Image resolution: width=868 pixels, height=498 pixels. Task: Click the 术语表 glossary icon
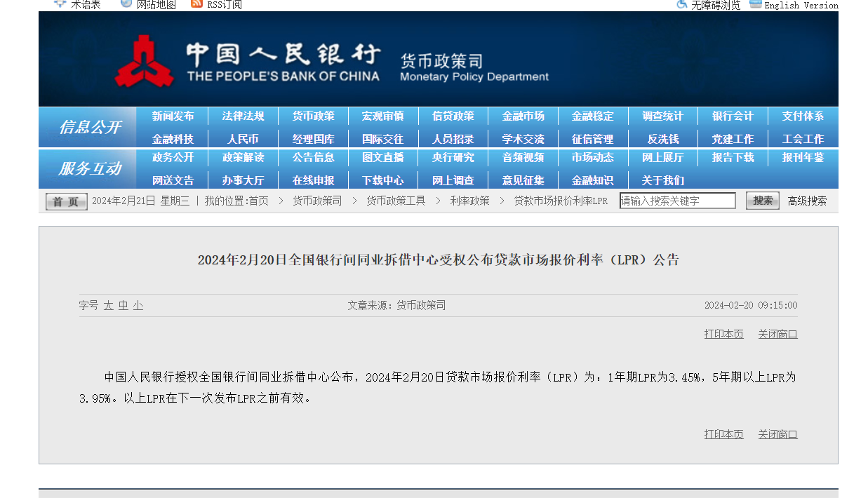click(x=60, y=4)
